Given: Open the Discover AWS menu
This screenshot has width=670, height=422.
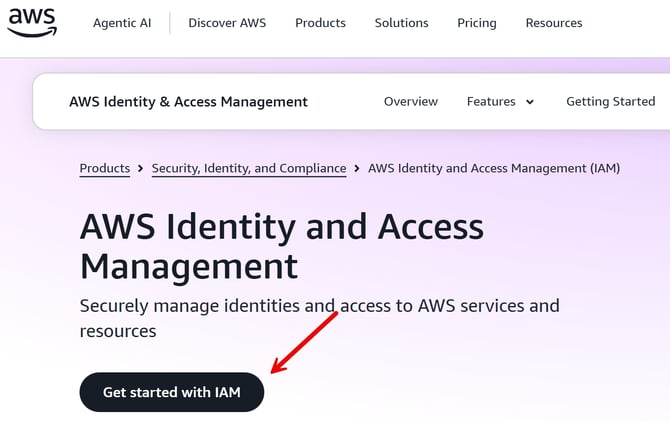Looking at the screenshot, I should [227, 23].
